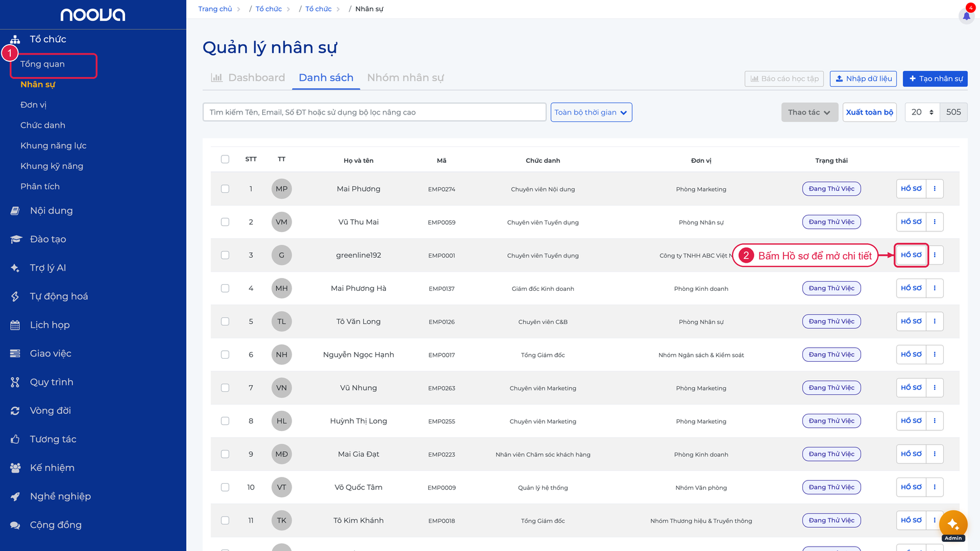Click Đang Thử Việc status for Tô Kim Khánh
This screenshot has width=980, height=551.
tap(832, 520)
